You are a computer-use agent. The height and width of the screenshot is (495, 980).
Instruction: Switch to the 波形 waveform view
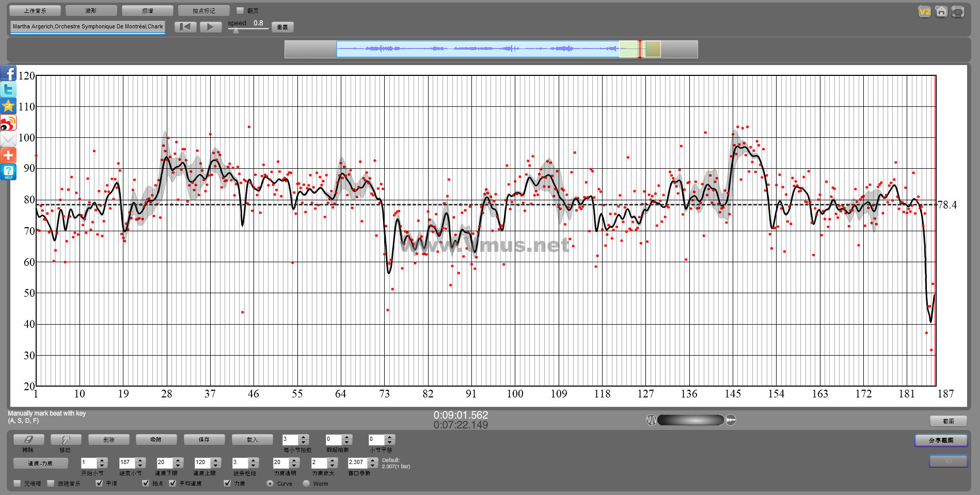91,10
